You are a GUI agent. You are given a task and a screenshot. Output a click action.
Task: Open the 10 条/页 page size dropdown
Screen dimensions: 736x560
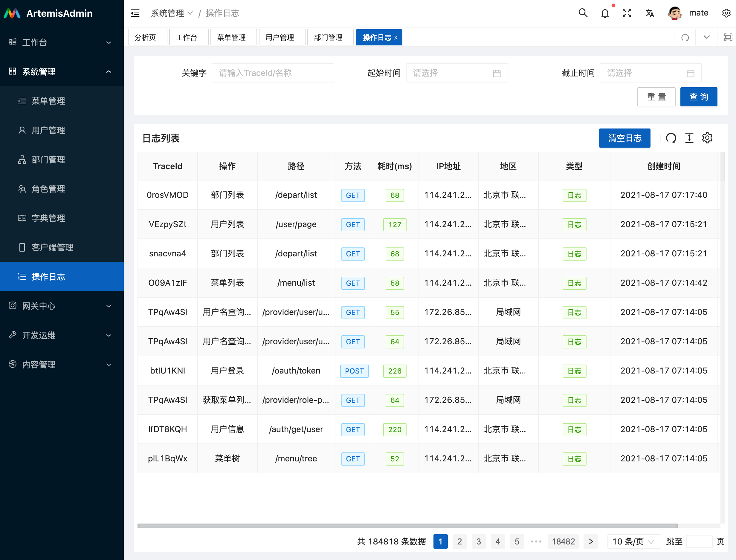(633, 541)
